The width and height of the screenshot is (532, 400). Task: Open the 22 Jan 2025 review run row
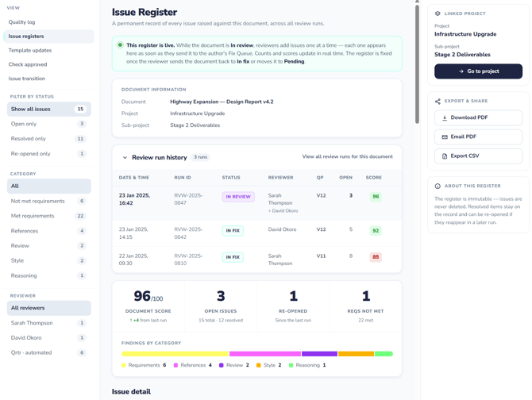(256, 260)
